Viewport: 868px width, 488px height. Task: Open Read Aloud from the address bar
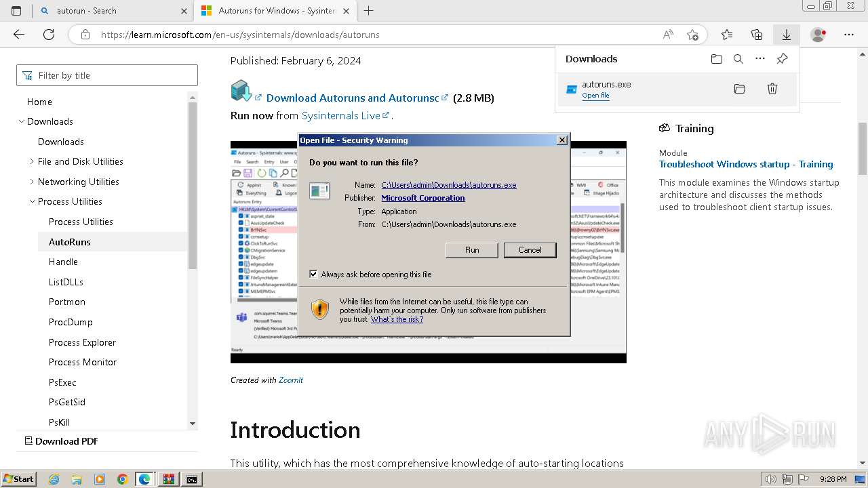click(x=668, y=35)
